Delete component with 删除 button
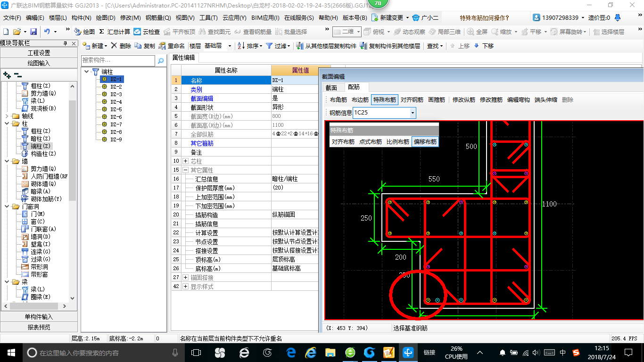 pyautogui.click(x=121, y=46)
